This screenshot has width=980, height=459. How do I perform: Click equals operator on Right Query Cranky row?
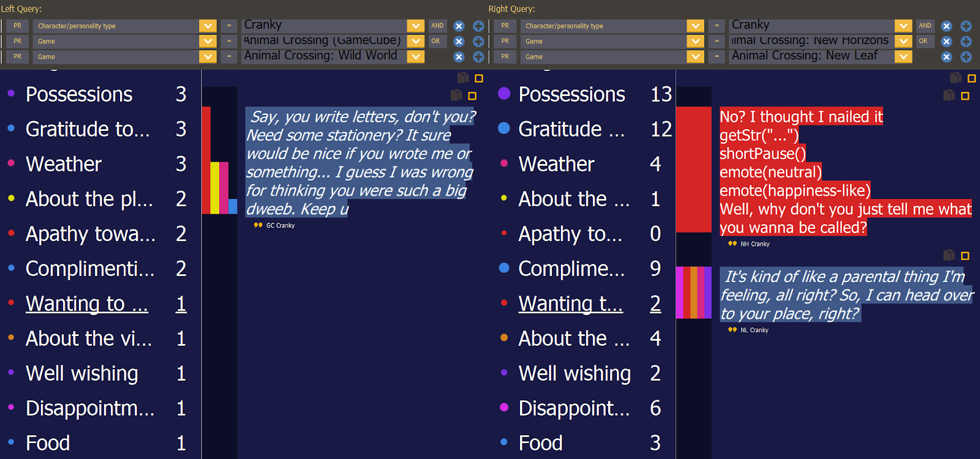[717, 26]
